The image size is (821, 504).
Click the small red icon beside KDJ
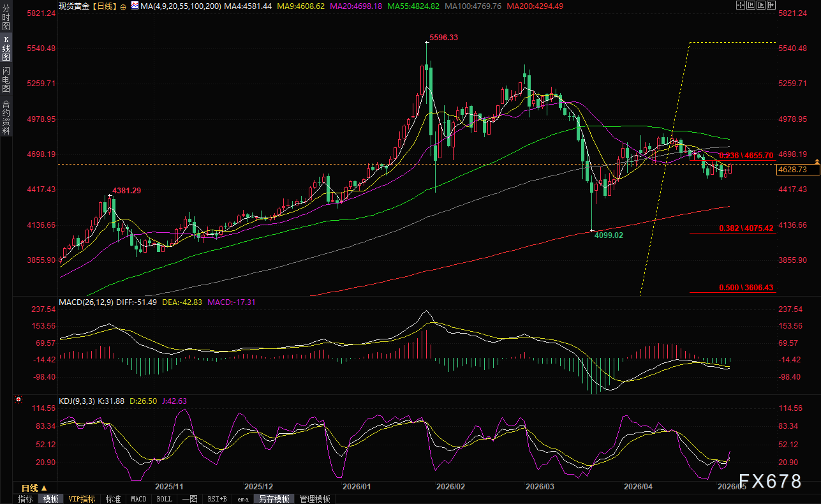(x=18, y=401)
